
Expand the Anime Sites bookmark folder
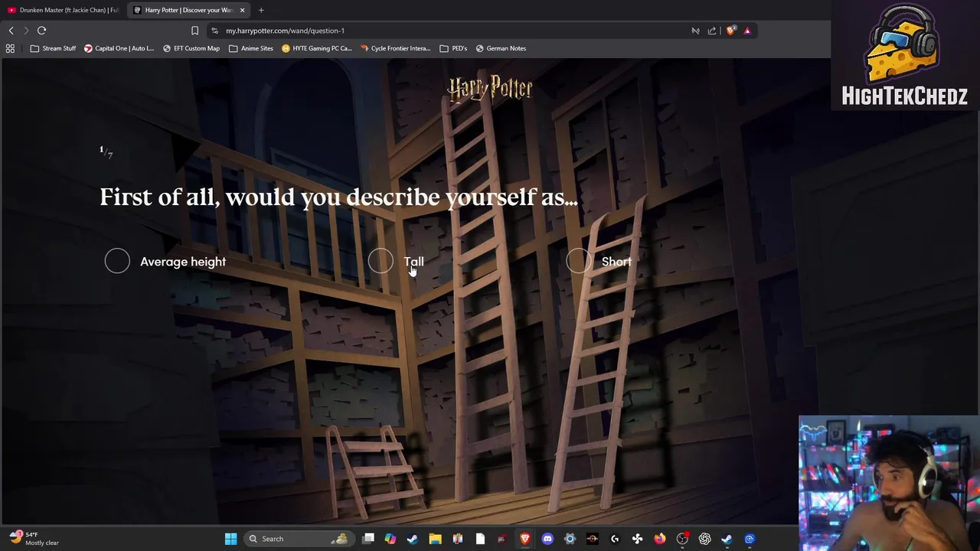[250, 48]
